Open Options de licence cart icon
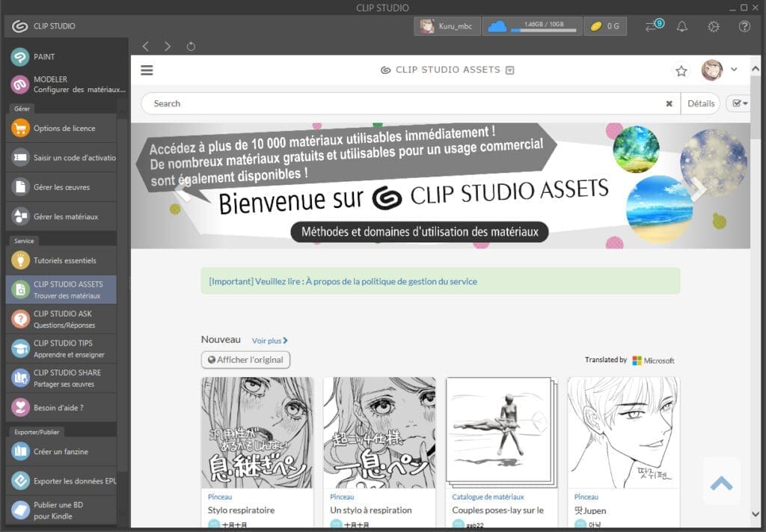The width and height of the screenshot is (766, 532). [x=20, y=128]
